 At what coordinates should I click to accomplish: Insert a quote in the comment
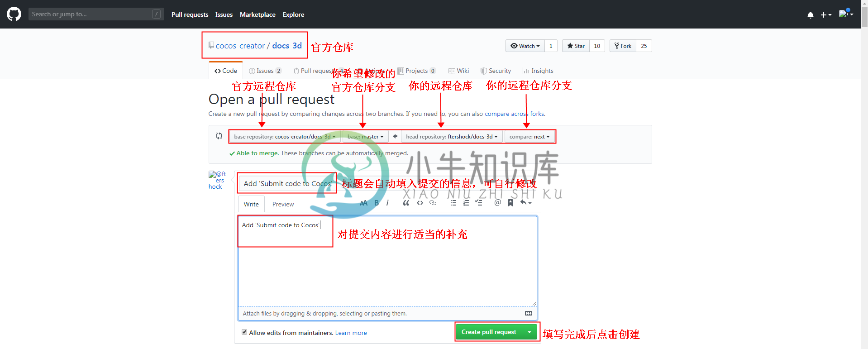(406, 203)
